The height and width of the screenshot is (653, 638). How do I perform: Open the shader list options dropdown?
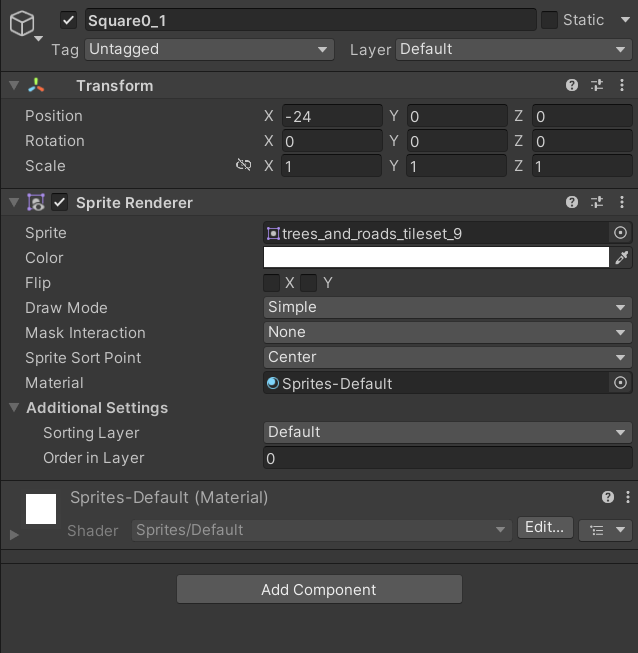click(x=606, y=530)
